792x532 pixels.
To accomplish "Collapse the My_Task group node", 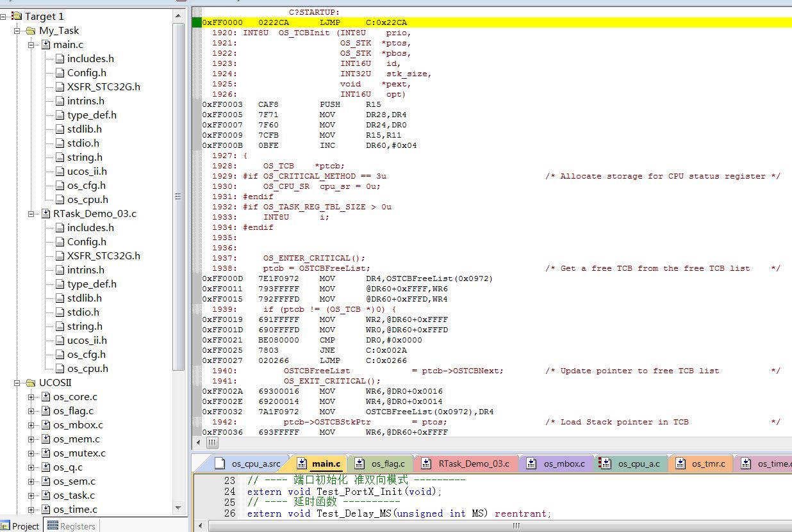I will (17, 31).
